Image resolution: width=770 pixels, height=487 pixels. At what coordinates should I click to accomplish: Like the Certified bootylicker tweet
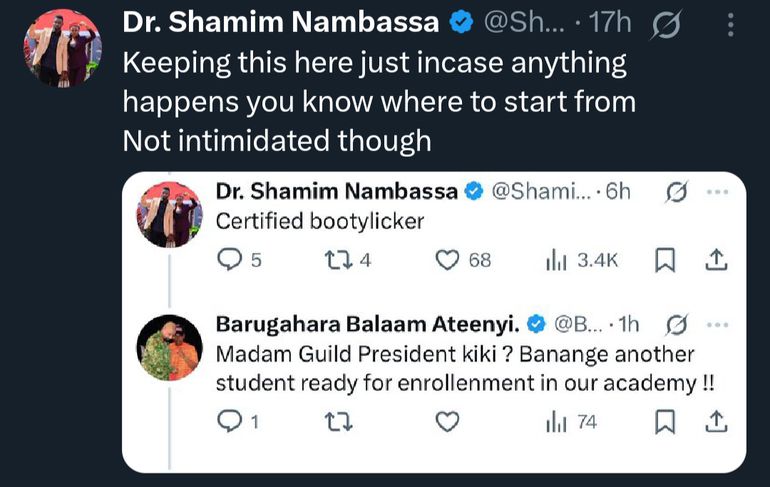[x=448, y=260]
